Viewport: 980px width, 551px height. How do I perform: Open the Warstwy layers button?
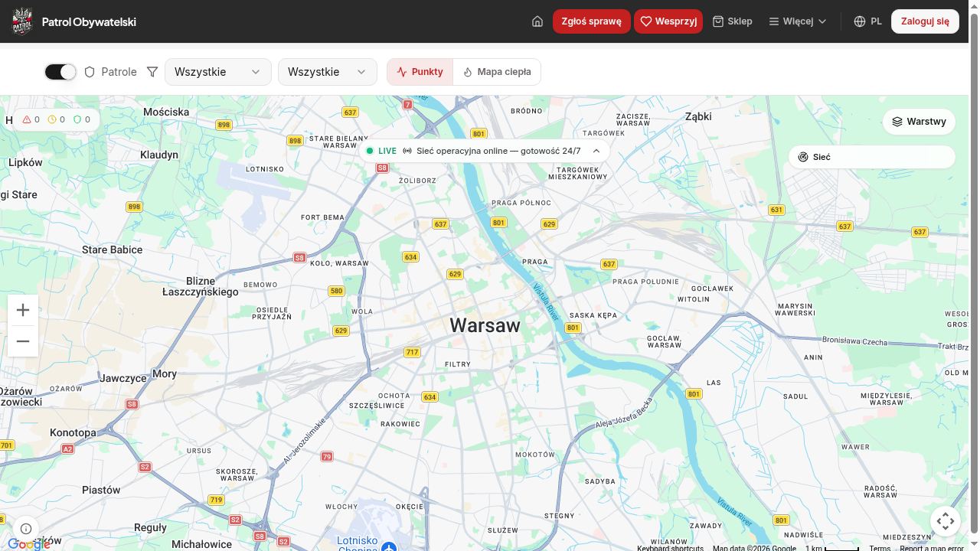tap(920, 122)
